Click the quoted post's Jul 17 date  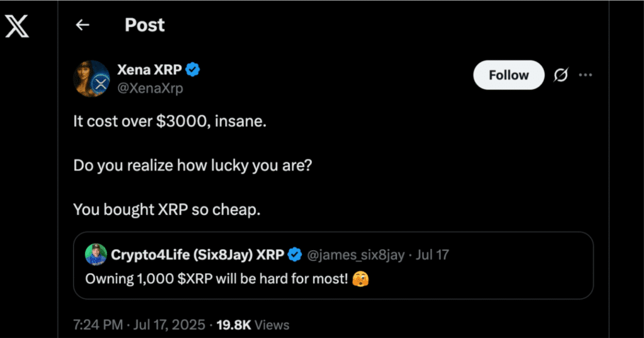[x=432, y=255]
